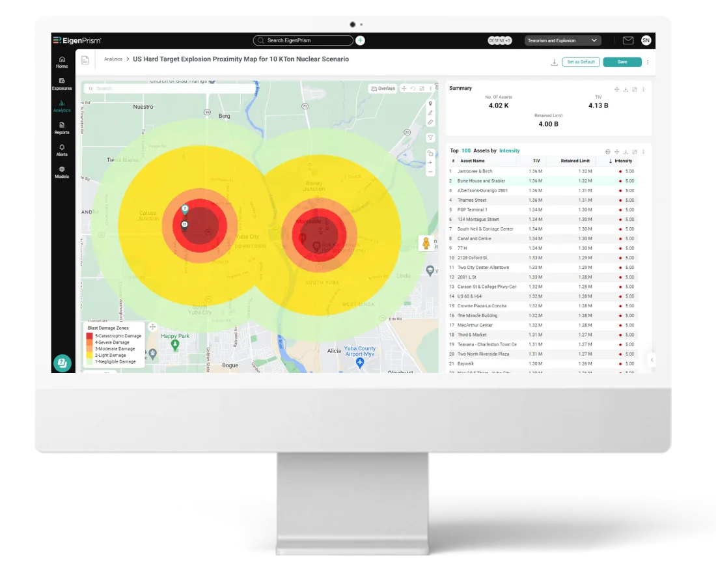This screenshot has height=588, width=716.
Task: Open the Exposures section in sidebar
Action: [x=62, y=84]
